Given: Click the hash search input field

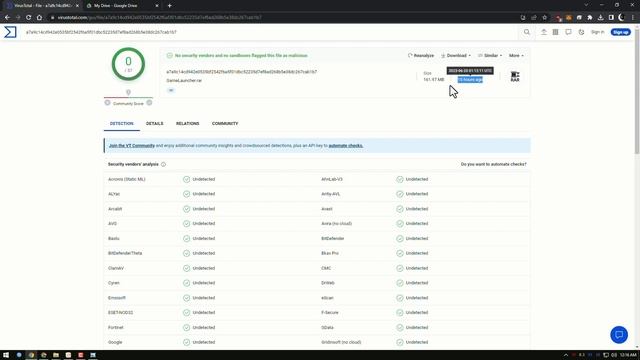Looking at the screenshot, I should click(x=269, y=32).
